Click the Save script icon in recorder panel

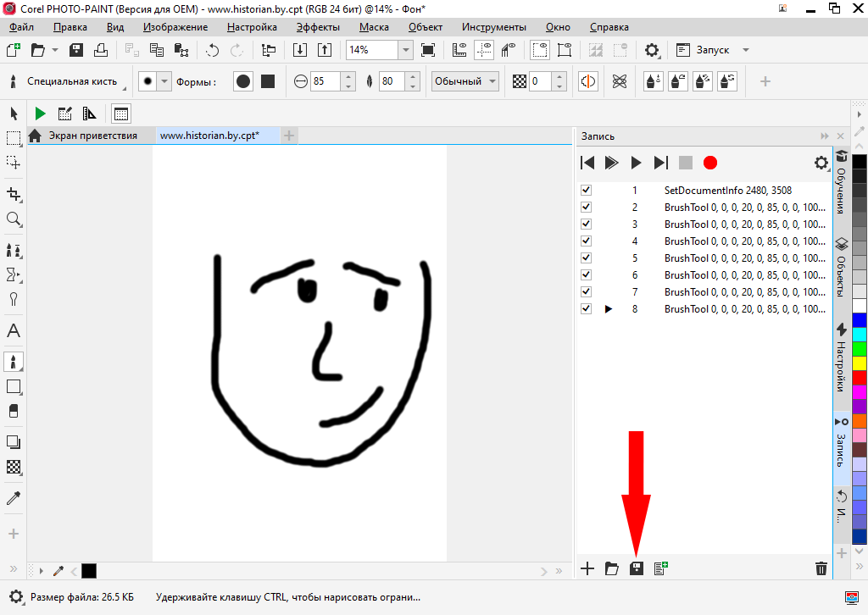click(x=636, y=568)
